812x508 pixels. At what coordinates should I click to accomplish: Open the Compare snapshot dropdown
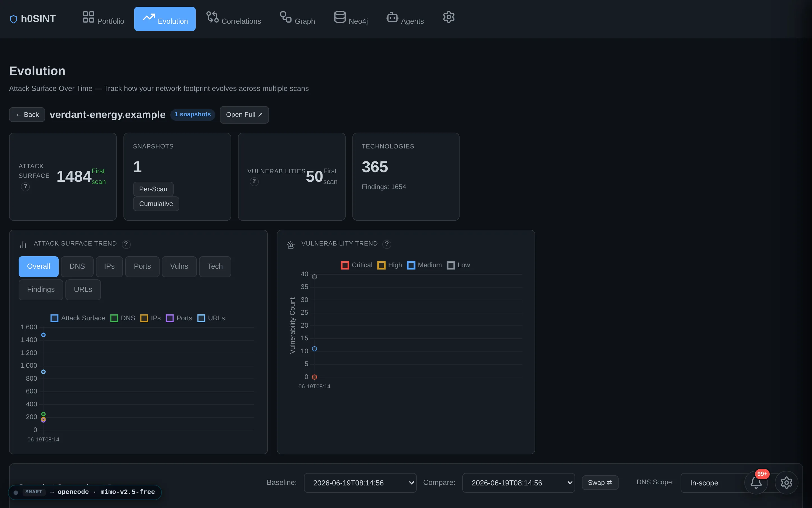coord(518,483)
